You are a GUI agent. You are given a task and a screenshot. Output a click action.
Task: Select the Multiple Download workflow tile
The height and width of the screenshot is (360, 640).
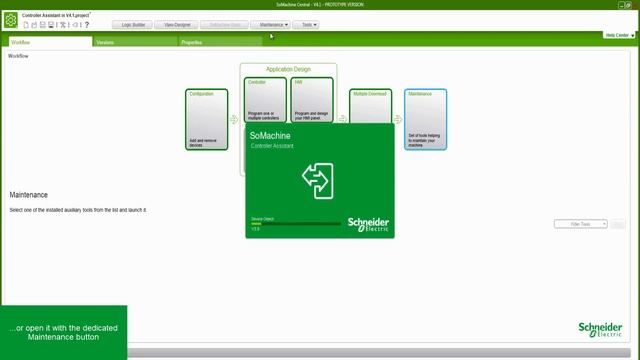371,106
